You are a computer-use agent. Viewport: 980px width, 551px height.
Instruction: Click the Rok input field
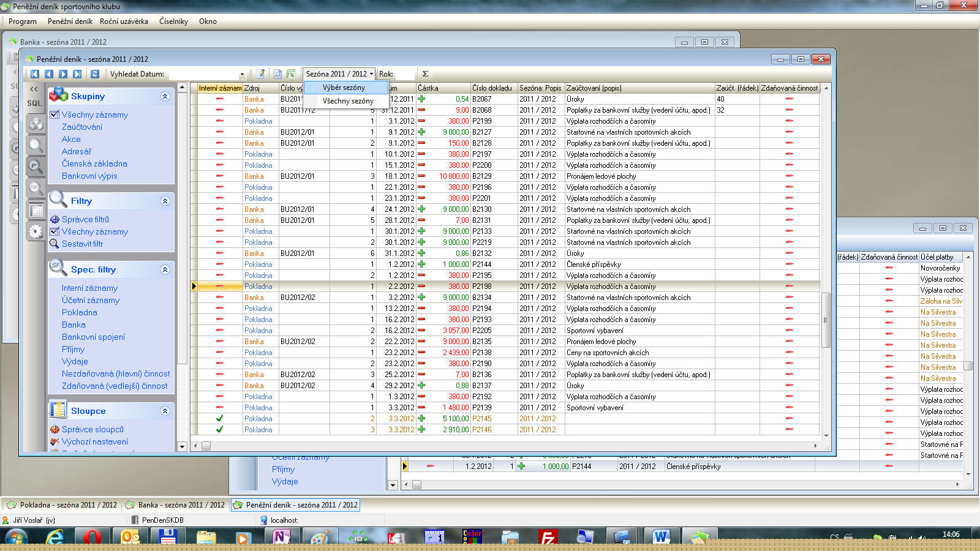tap(405, 74)
